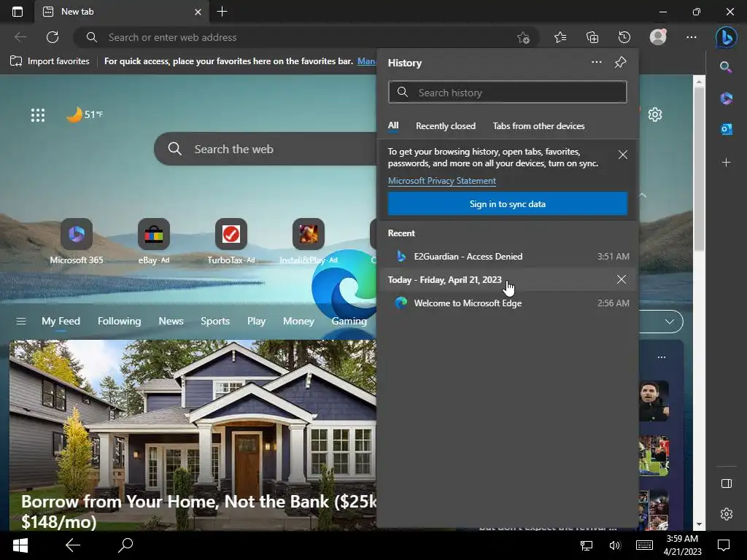
Task: Open the notification center icon
Action: pyautogui.click(x=723, y=545)
